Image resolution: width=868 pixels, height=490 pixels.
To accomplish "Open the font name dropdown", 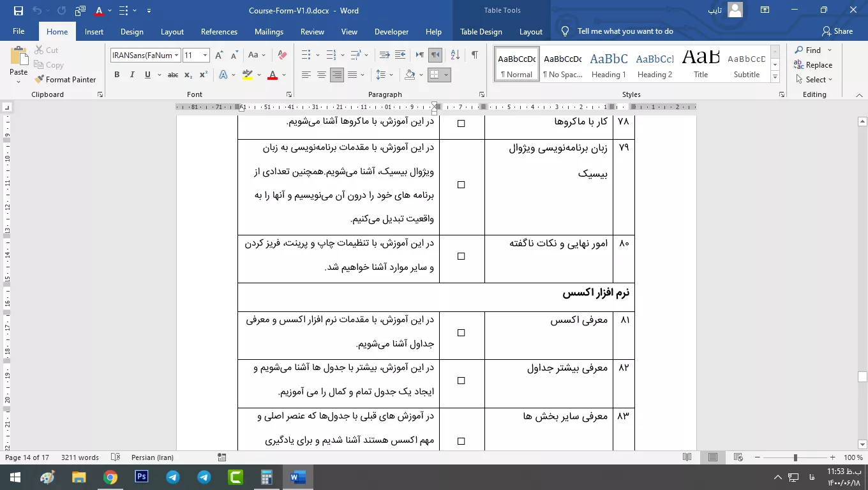I will (x=177, y=56).
